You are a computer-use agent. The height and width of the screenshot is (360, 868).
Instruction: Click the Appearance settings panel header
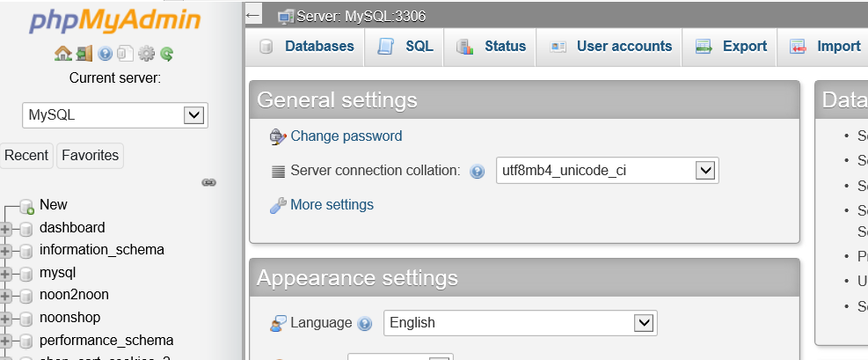525,277
